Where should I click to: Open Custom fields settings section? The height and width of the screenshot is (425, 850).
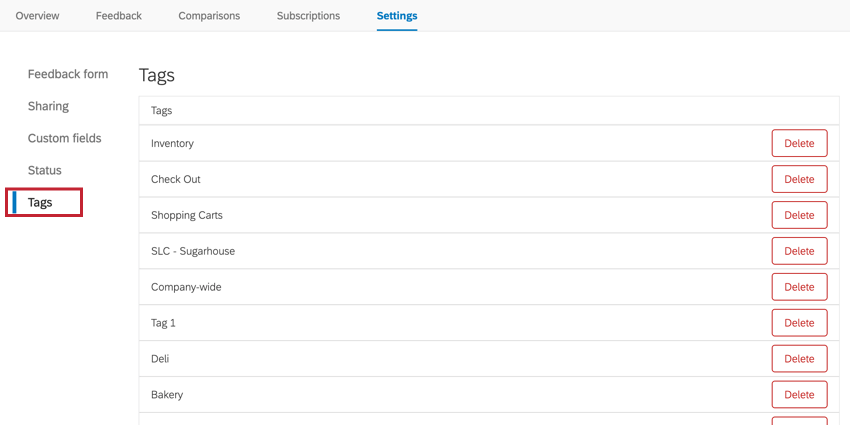[64, 138]
